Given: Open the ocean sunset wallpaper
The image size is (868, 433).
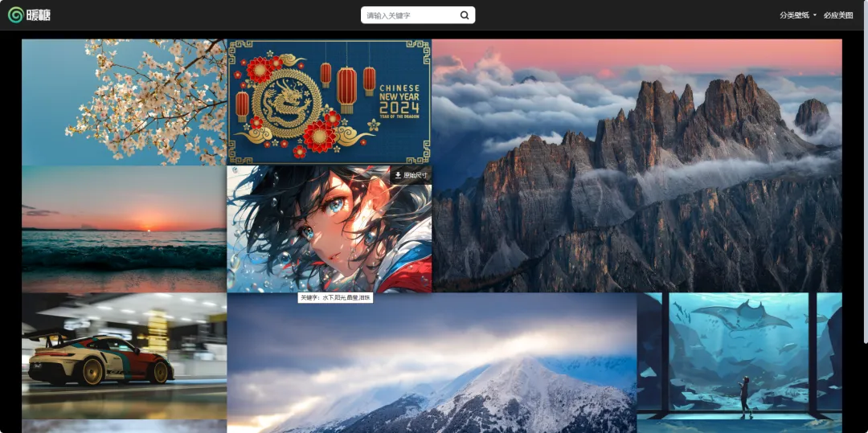Looking at the screenshot, I should tap(124, 230).
